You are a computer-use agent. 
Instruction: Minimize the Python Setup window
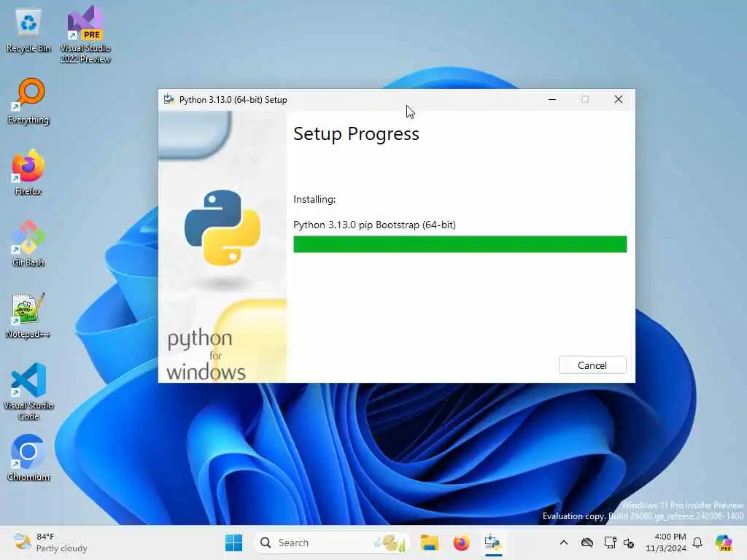(552, 99)
